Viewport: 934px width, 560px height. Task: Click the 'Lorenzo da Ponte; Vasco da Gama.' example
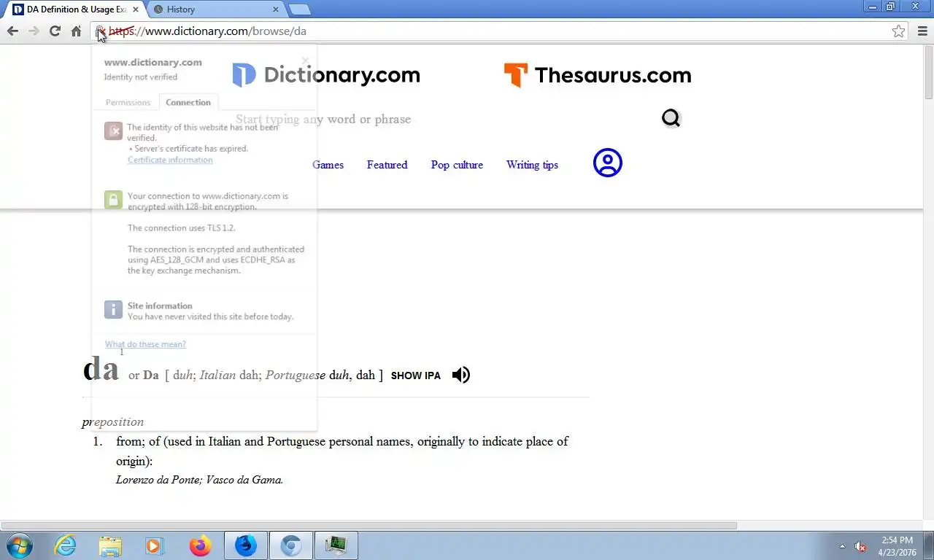pos(199,480)
